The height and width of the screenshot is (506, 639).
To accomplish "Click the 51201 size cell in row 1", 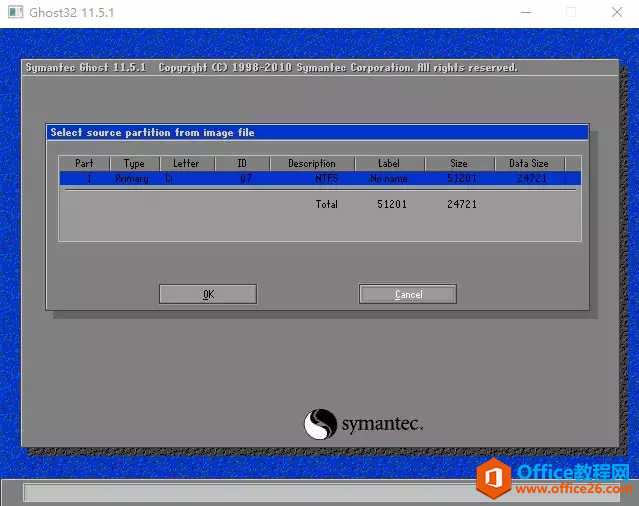I will [462, 178].
